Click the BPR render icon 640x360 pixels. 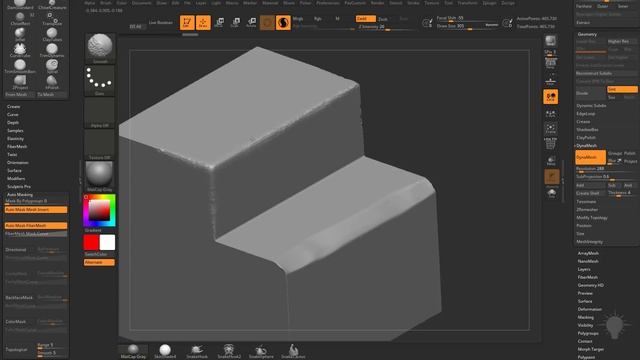551,41
